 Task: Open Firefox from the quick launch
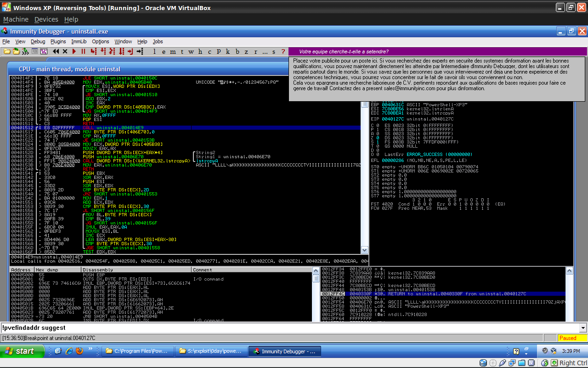(x=79, y=351)
